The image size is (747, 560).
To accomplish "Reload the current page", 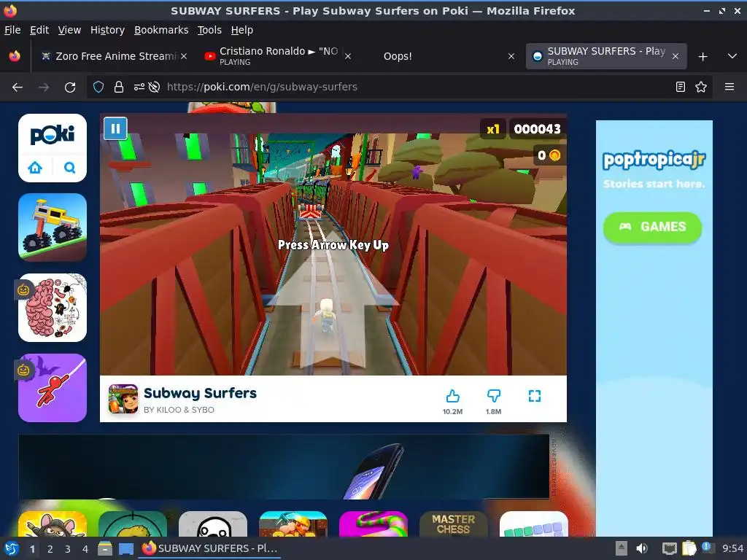I will coord(70,87).
